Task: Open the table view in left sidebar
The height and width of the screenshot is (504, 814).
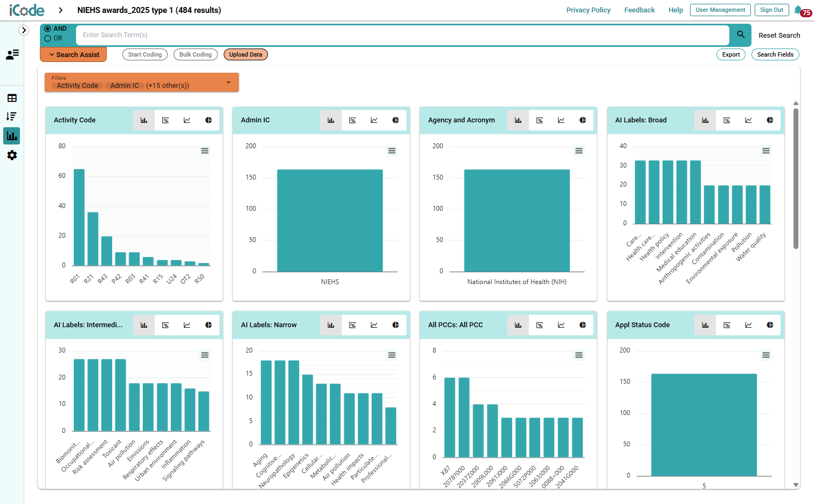Action: [x=12, y=98]
